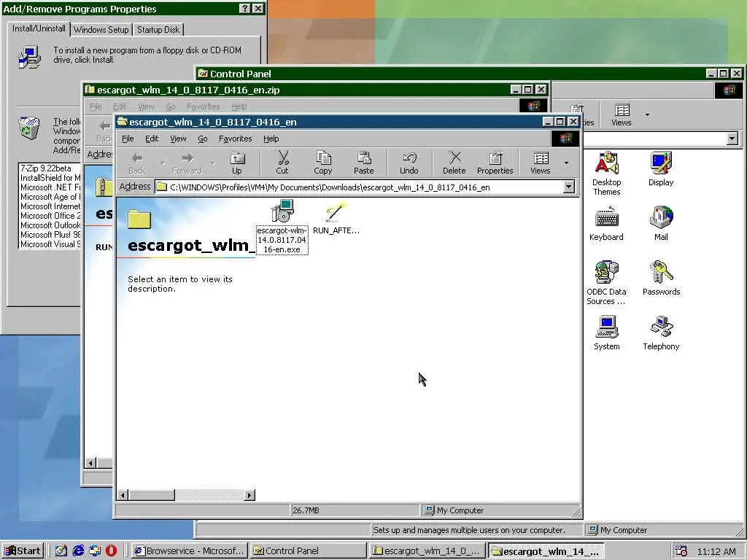Open the Help menu

tap(271, 139)
